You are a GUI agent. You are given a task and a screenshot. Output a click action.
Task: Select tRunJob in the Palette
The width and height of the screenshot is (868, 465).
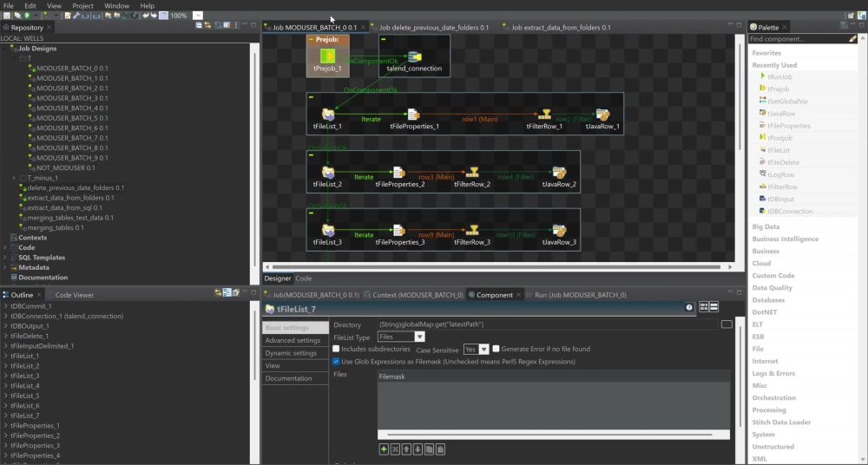coord(779,77)
